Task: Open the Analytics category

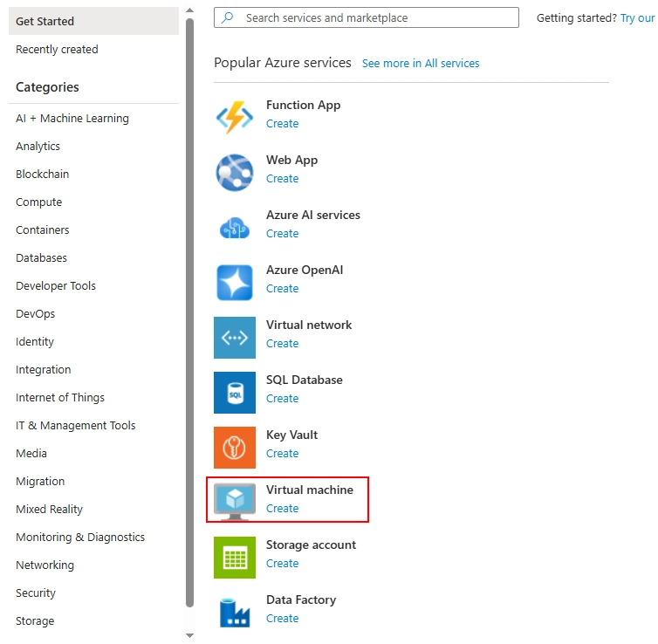Action: click(38, 146)
